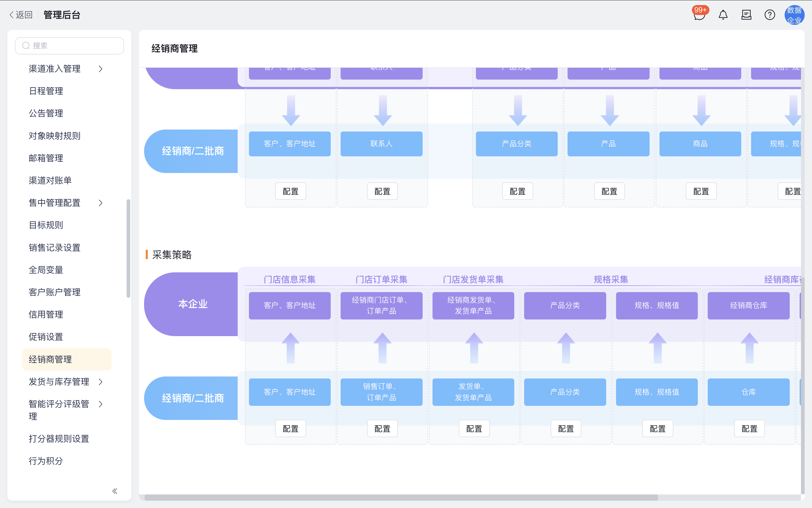Expand 售中管理配置 submenu chevron
Image resolution: width=812 pixels, height=508 pixels.
click(x=100, y=203)
